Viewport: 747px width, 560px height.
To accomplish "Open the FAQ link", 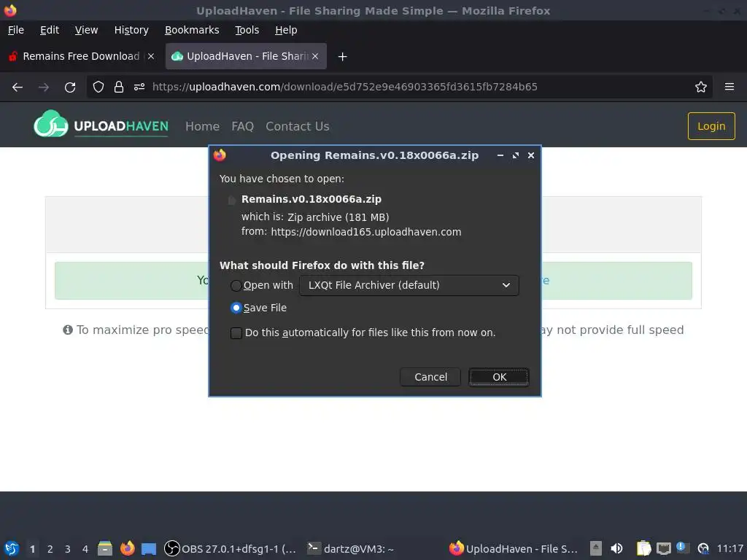I will (x=242, y=126).
